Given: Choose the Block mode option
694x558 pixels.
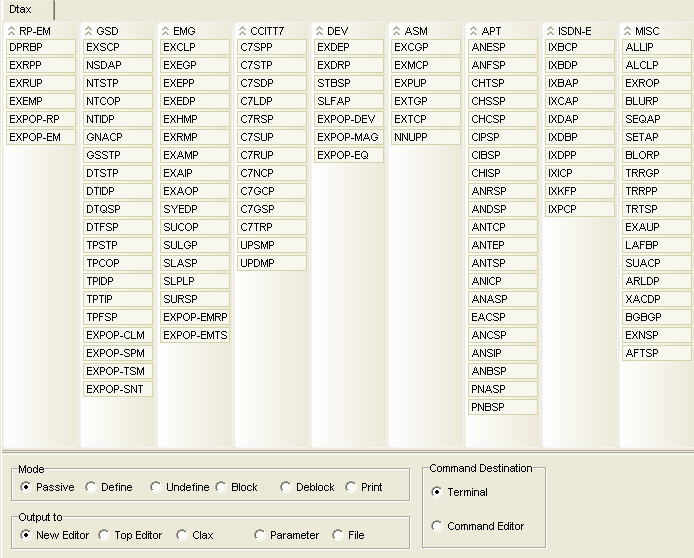Looking at the screenshot, I should click(221, 487).
